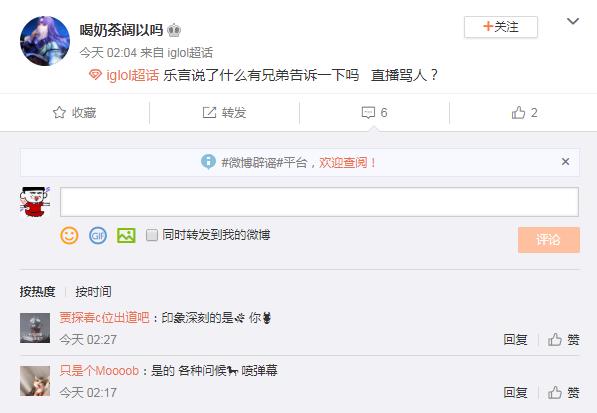Reply to 贾探春c位出道吧's comment

[515, 339]
